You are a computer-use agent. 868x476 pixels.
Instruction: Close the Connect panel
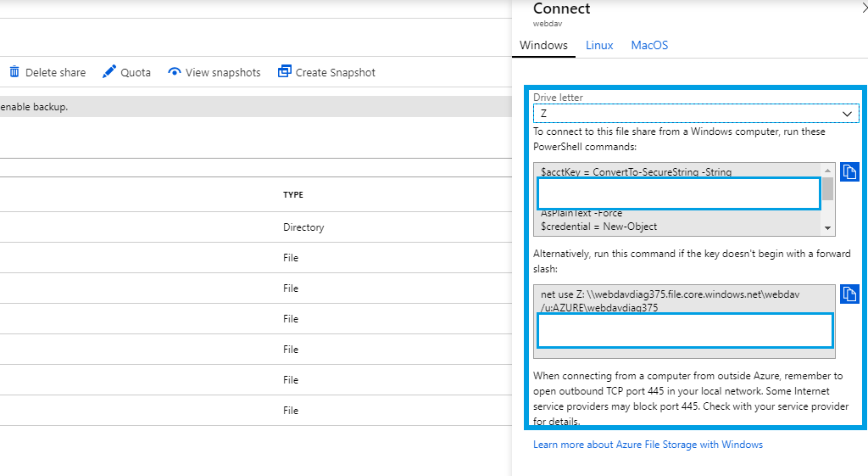tap(863, 8)
